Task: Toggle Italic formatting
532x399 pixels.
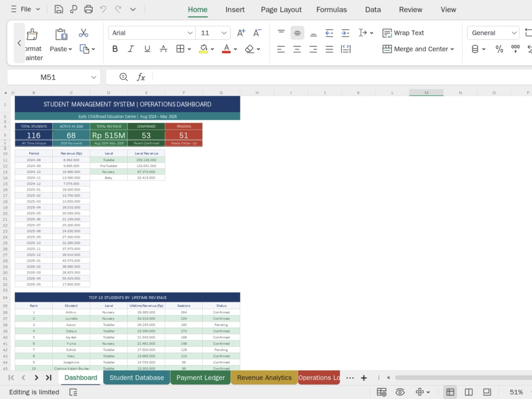Action: 131,49
